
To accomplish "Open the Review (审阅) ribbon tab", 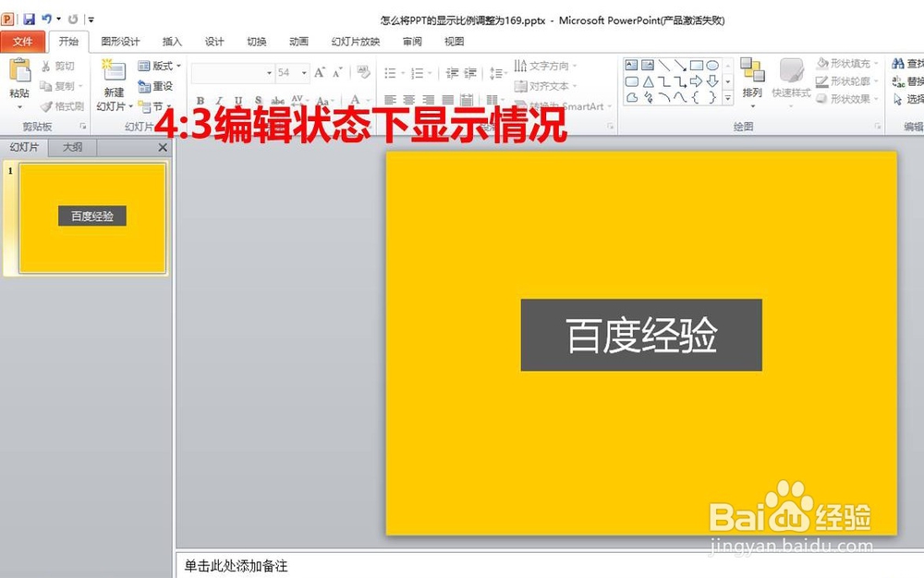I will coord(412,42).
